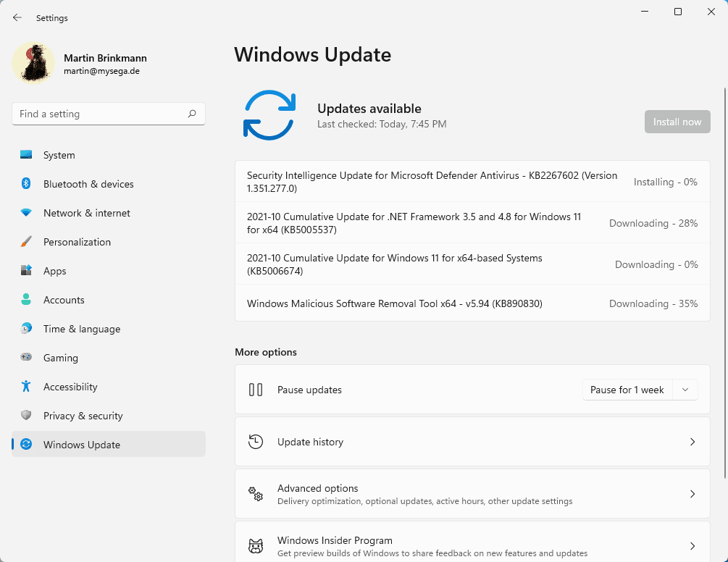Click the Privacy & security shield icon
The width and height of the screenshot is (728, 562).
27,415
